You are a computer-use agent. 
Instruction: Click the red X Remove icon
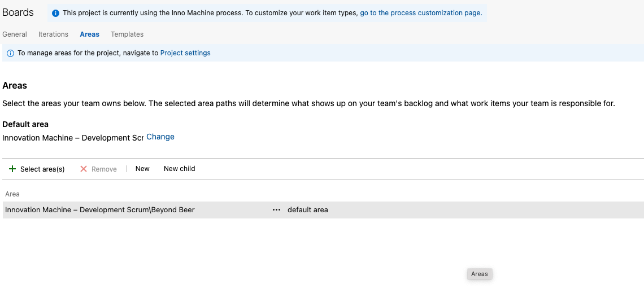click(x=84, y=169)
